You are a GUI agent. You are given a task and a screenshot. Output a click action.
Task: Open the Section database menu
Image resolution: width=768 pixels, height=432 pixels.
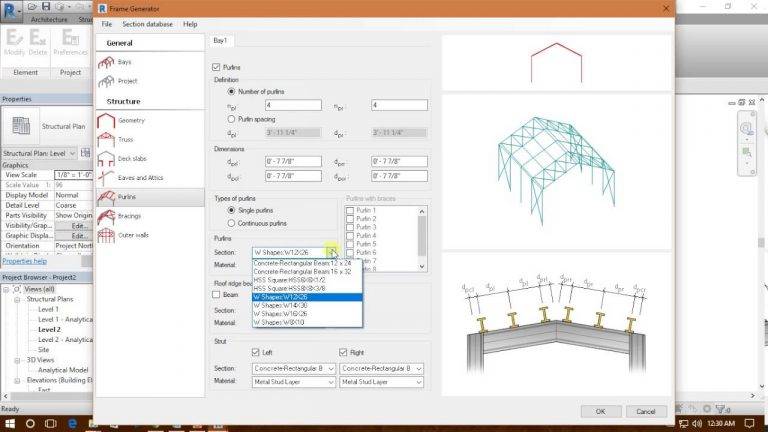[x=147, y=24]
